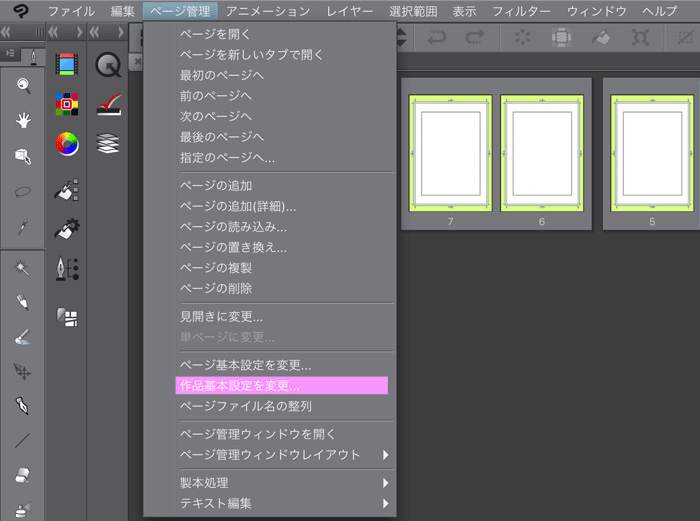This screenshot has height=521, width=700.
Task: Open the red checkmark panel icon
Action: [109, 104]
